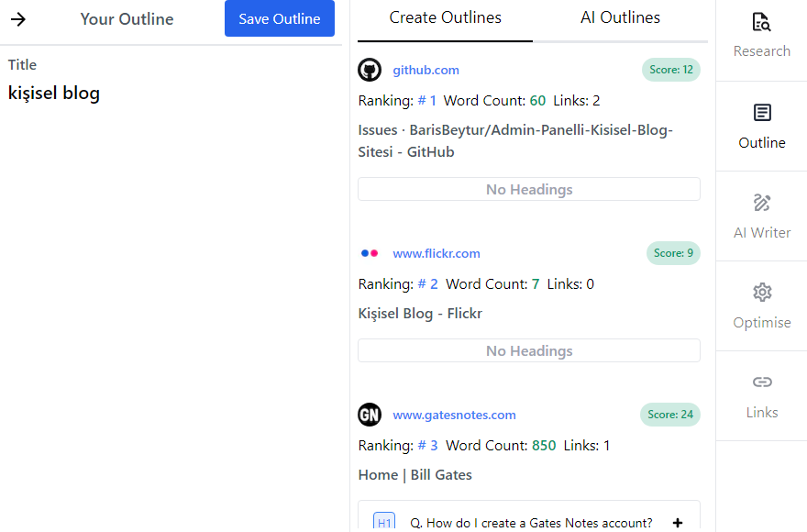The width and height of the screenshot is (807, 532).
Task: Click the title field 'kişisel blog'
Action: (54, 94)
